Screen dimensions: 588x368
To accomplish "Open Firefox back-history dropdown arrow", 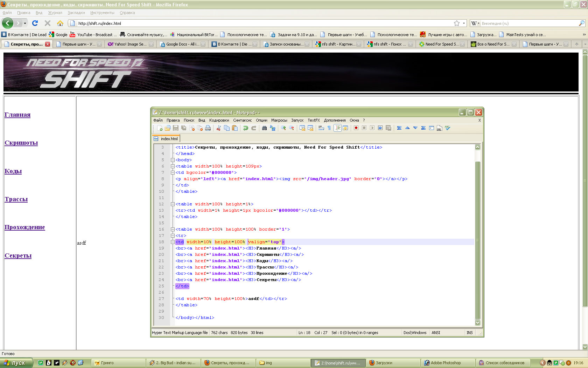I will click(x=25, y=23).
